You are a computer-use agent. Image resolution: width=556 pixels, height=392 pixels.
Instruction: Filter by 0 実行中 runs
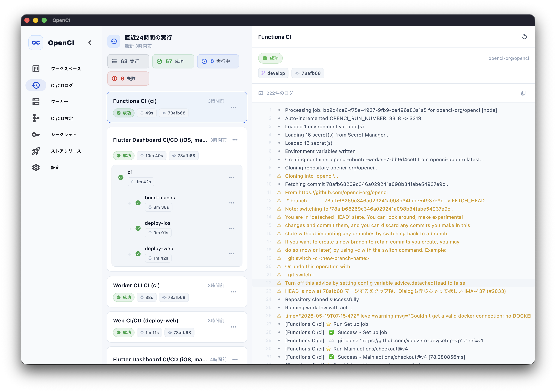(218, 62)
